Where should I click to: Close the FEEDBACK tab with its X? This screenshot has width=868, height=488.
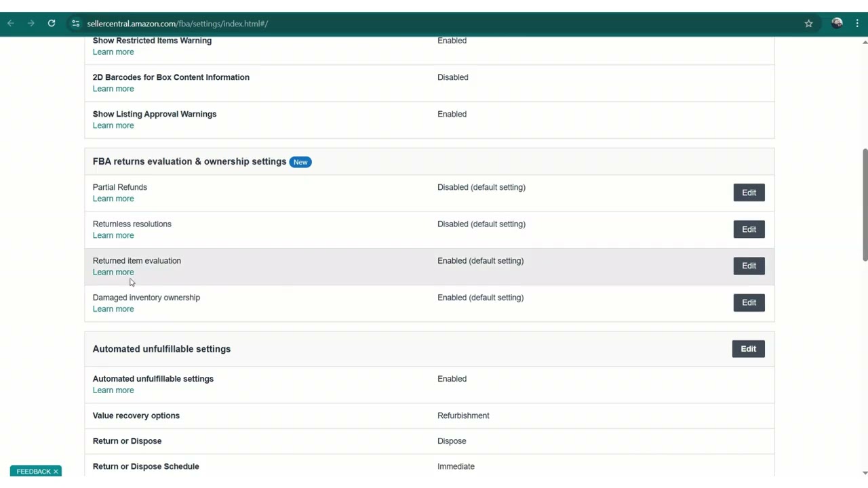click(x=56, y=471)
